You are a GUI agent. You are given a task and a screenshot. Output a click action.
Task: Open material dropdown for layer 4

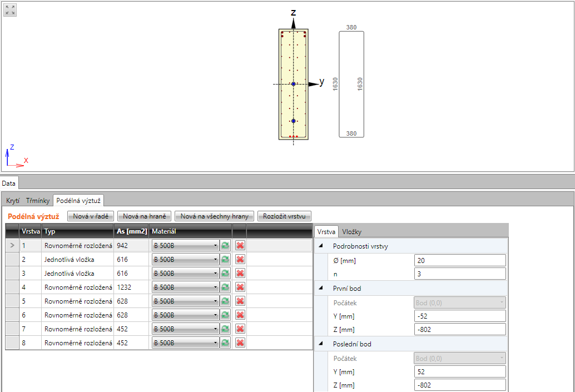tap(186, 287)
